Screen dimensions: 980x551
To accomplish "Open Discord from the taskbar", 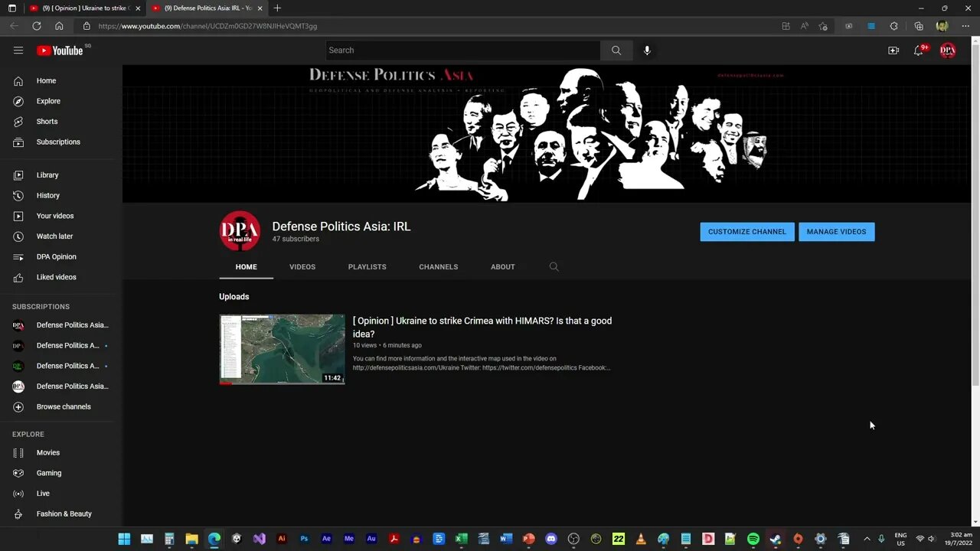I will pyautogui.click(x=550, y=539).
